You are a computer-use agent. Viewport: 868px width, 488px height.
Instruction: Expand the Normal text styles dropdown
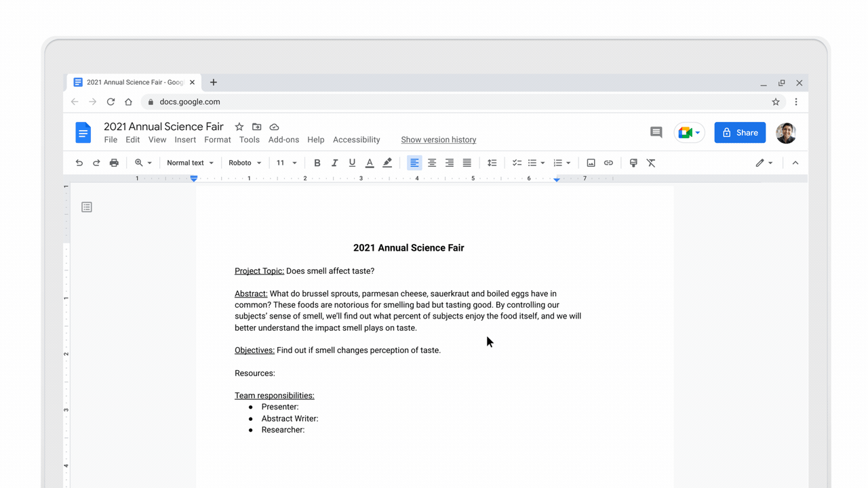190,163
